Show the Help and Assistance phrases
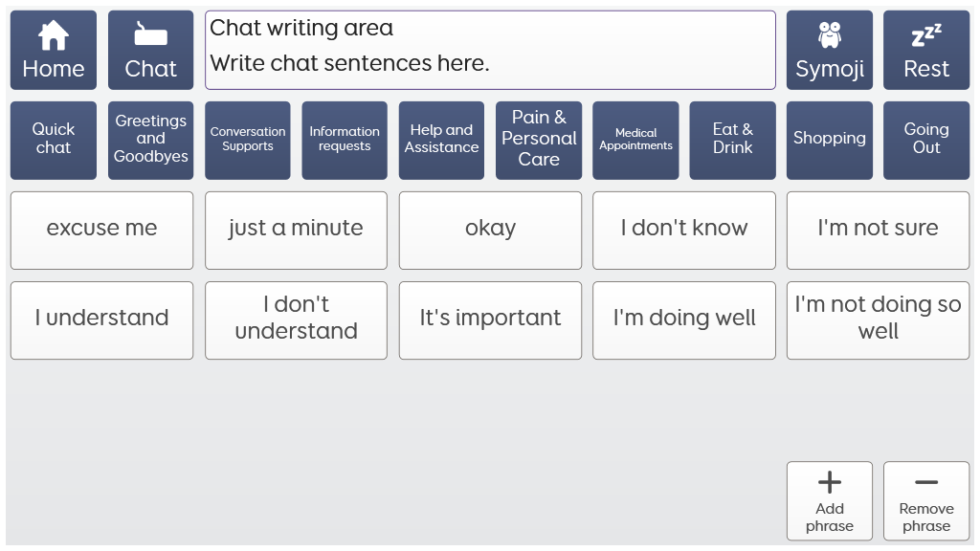Screen dimensions: 980x551 (441, 140)
